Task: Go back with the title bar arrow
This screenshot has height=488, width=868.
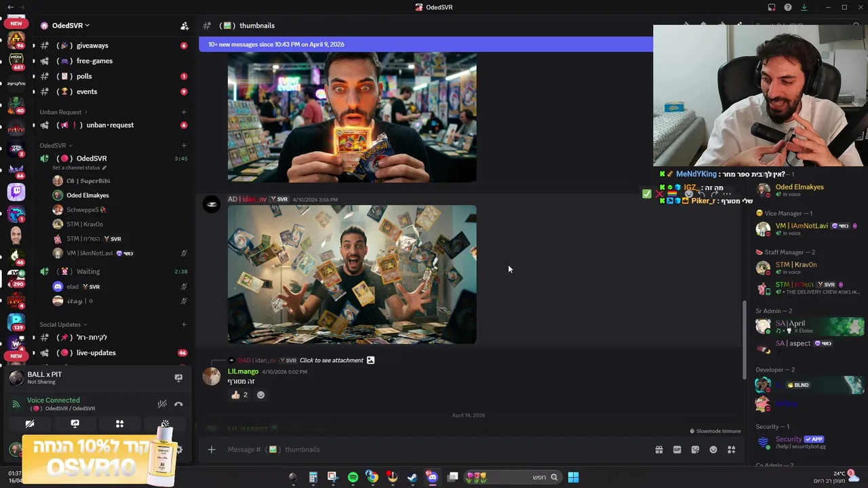Action: 10,7
